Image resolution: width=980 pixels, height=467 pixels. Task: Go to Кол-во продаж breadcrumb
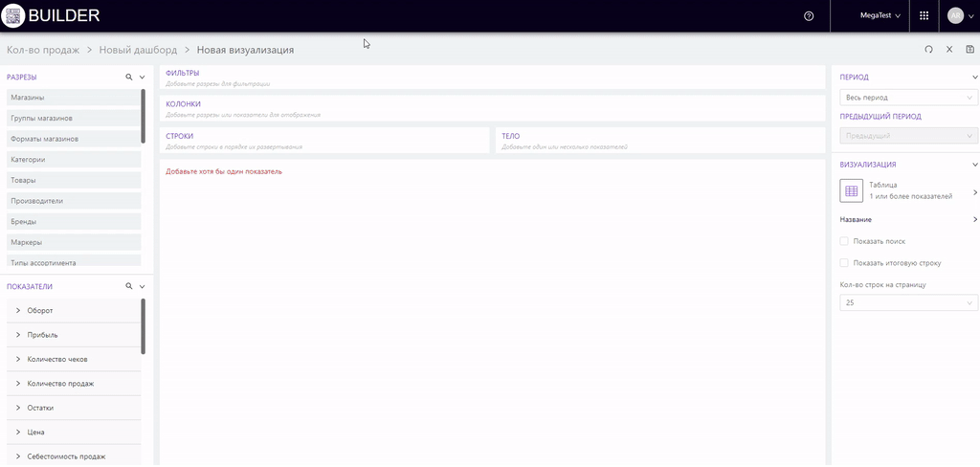point(42,50)
